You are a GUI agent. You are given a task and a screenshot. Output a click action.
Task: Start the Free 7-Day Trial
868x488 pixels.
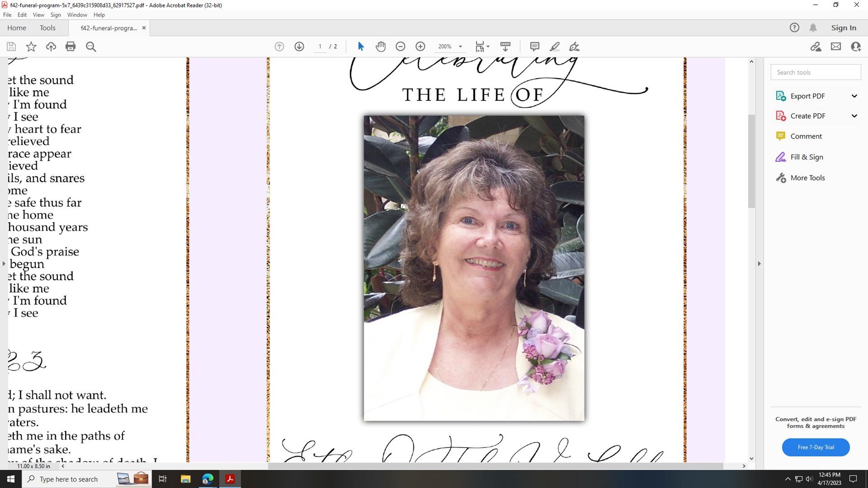pyautogui.click(x=815, y=447)
